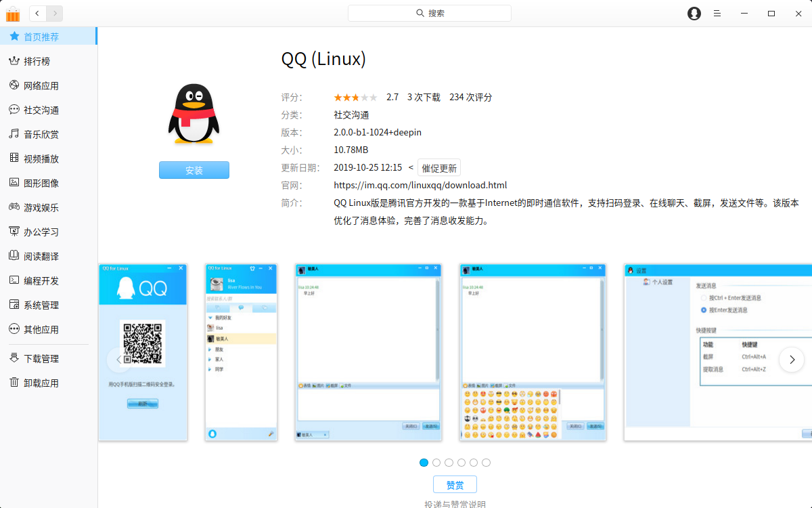The image size is (812, 508).
Task: Open the user account avatar icon
Action: pyautogui.click(x=694, y=14)
